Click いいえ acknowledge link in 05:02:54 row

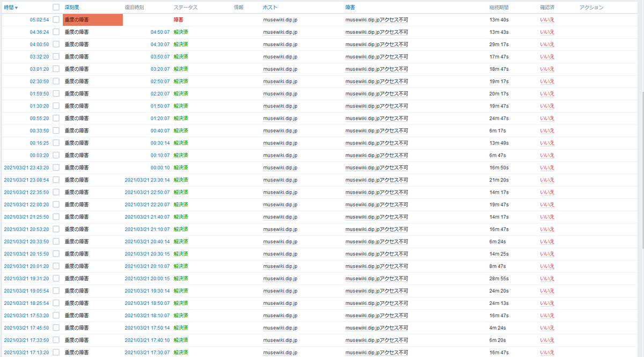(547, 20)
